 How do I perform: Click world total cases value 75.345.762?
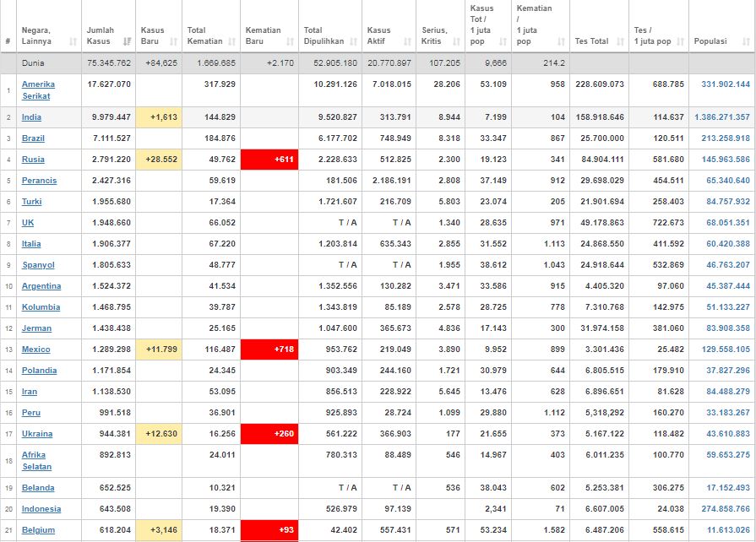point(109,63)
